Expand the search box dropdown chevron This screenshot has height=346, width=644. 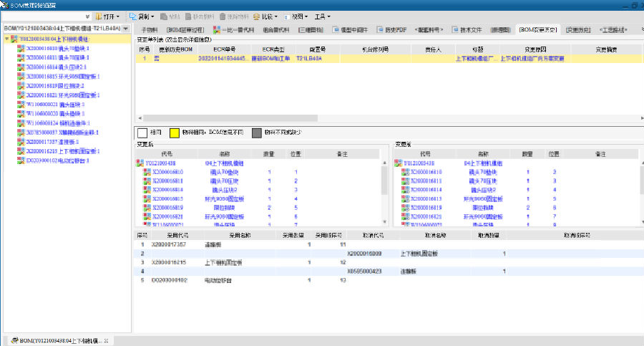(x=87, y=16)
